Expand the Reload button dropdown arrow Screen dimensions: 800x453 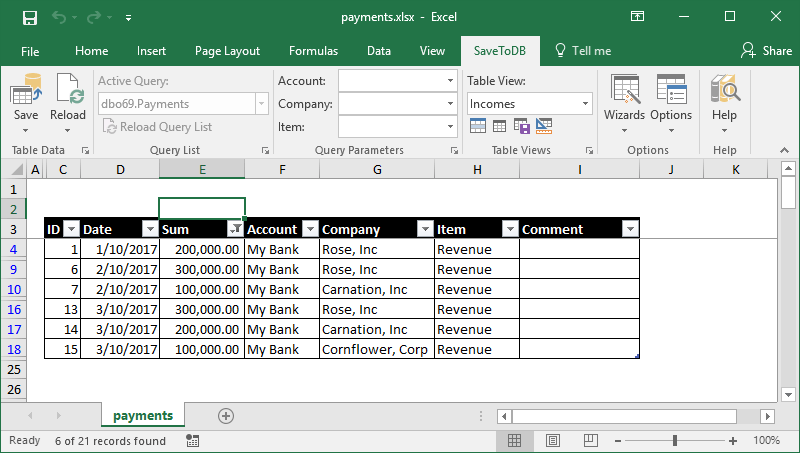(x=67, y=131)
